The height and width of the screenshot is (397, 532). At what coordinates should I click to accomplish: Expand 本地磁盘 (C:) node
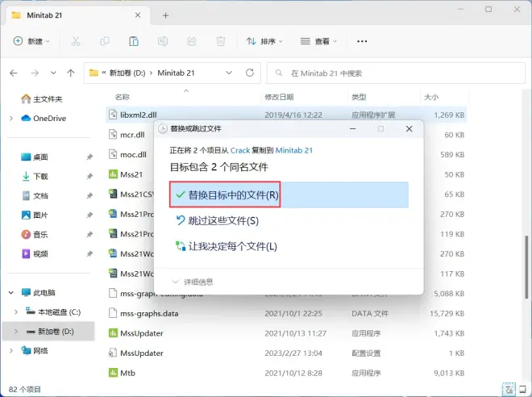pyautogui.click(x=16, y=311)
